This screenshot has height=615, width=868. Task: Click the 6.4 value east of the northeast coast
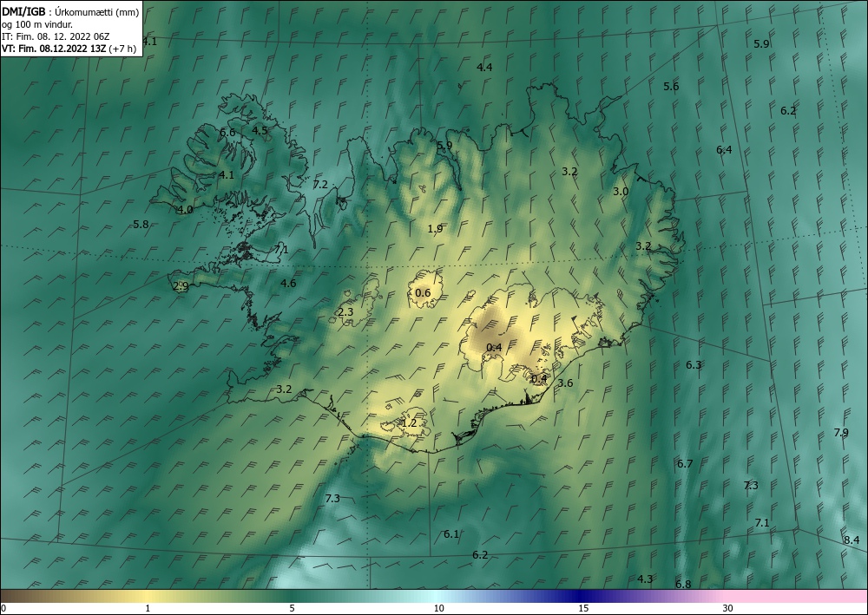pyautogui.click(x=724, y=150)
